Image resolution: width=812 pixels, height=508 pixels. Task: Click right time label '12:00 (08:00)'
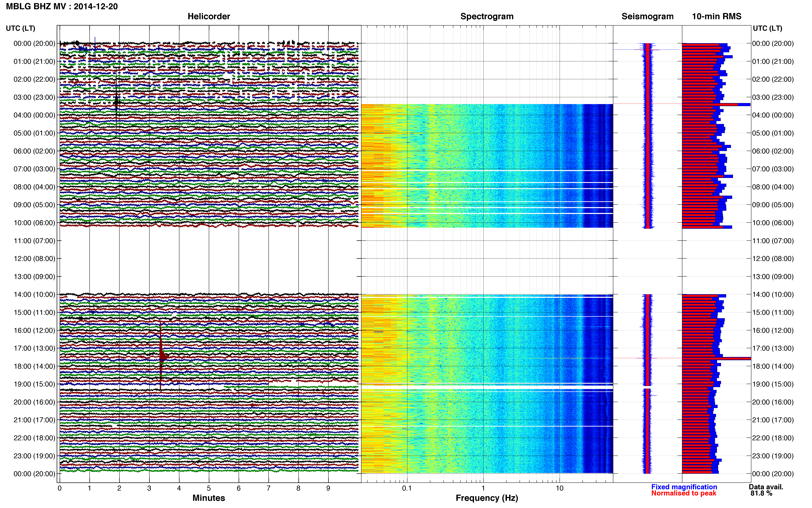pos(773,259)
